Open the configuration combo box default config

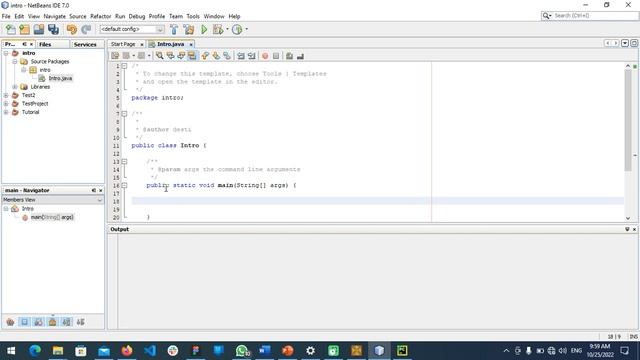[x=132, y=29]
